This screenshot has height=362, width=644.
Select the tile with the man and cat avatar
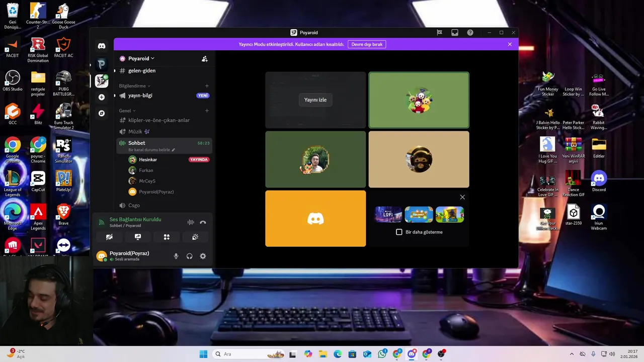[315, 159]
